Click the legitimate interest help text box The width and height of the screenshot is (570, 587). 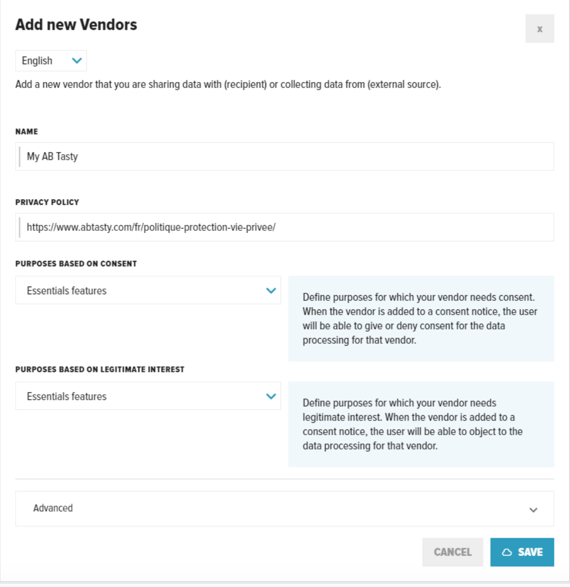pos(421,424)
